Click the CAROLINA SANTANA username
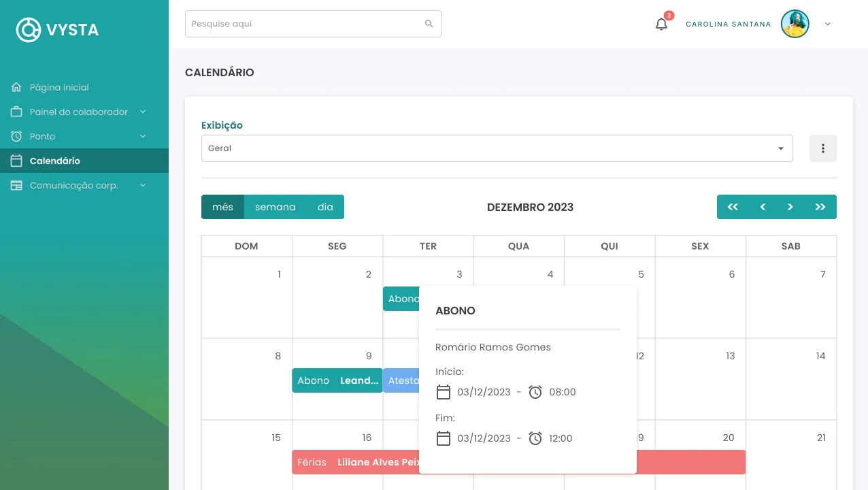868x490 pixels. pyautogui.click(x=729, y=24)
